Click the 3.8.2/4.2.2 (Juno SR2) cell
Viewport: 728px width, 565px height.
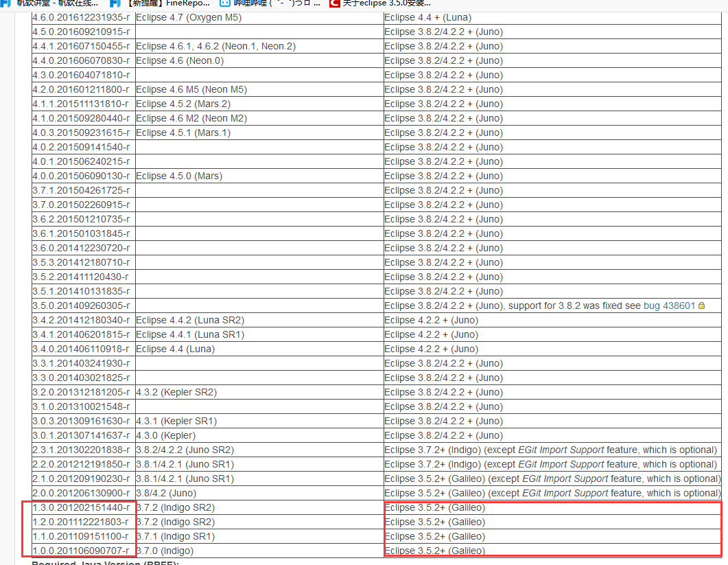pyautogui.click(x=259, y=449)
